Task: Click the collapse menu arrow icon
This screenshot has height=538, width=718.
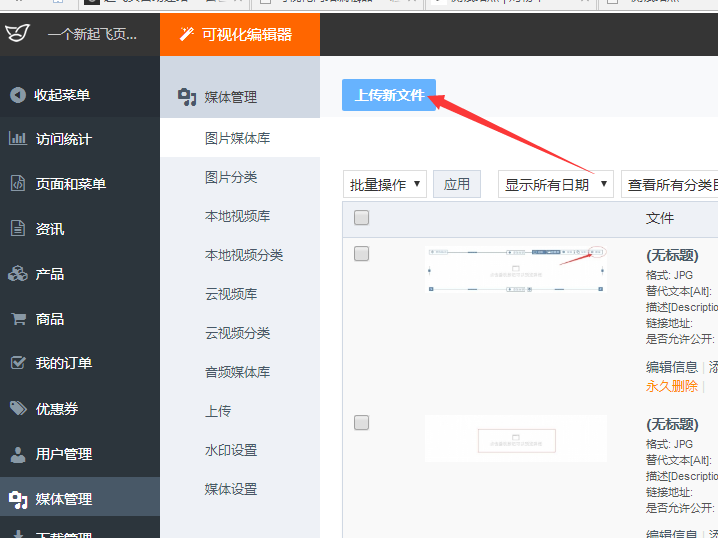Action: pyautogui.click(x=18, y=95)
